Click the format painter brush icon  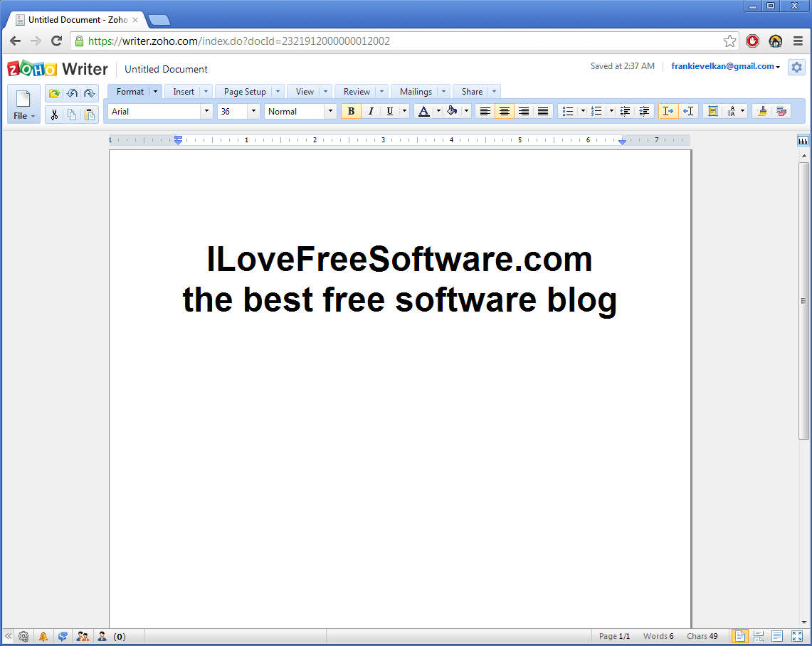(x=762, y=111)
